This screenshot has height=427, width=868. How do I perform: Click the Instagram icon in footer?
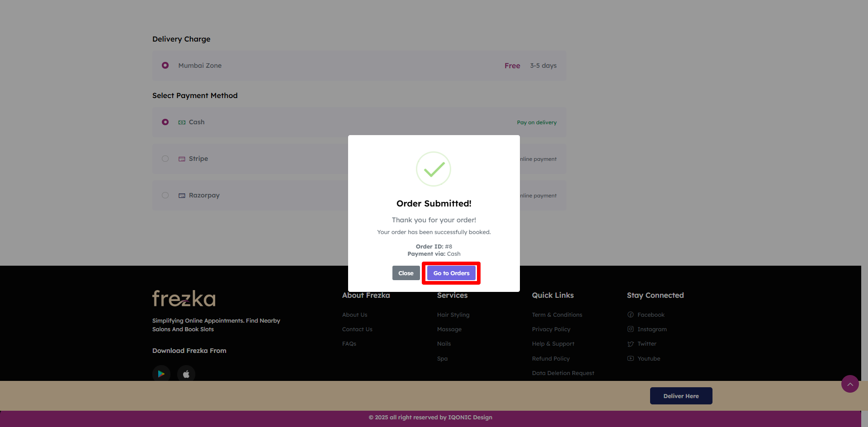point(631,329)
